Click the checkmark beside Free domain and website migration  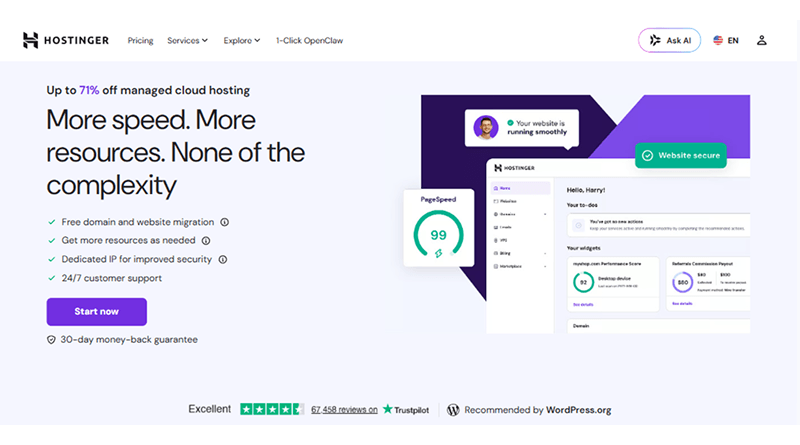click(x=52, y=222)
